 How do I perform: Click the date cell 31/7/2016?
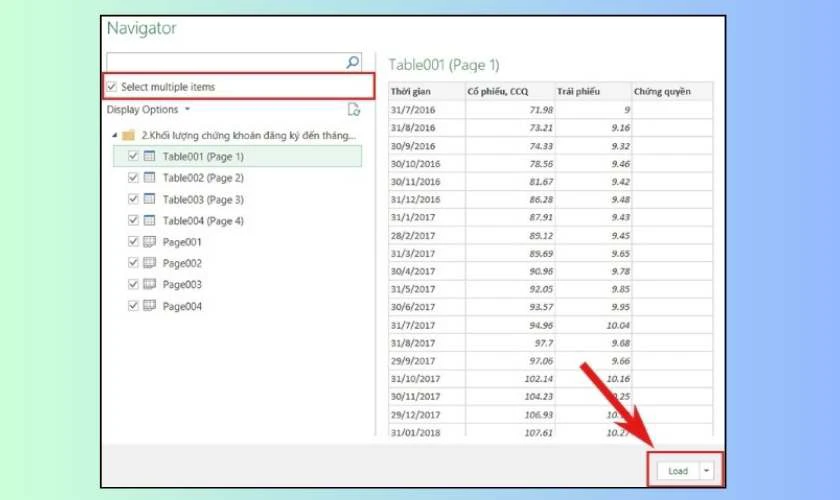coord(427,110)
